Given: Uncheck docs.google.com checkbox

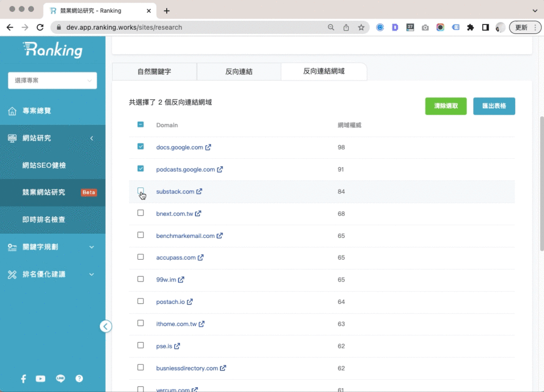Looking at the screenshot, I should pyautogui.click(x=140, y=147).
